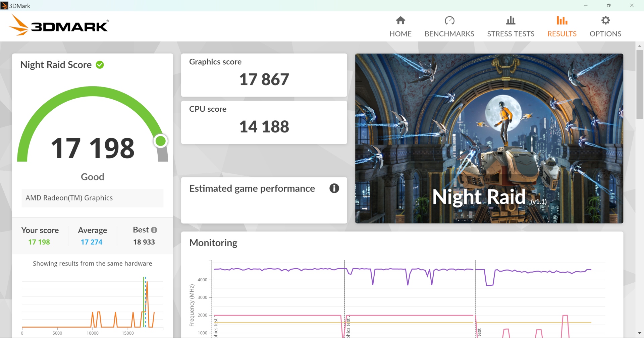
Task: Open Benchmarks via the gauge icon
Action: [x=449, y=21]
